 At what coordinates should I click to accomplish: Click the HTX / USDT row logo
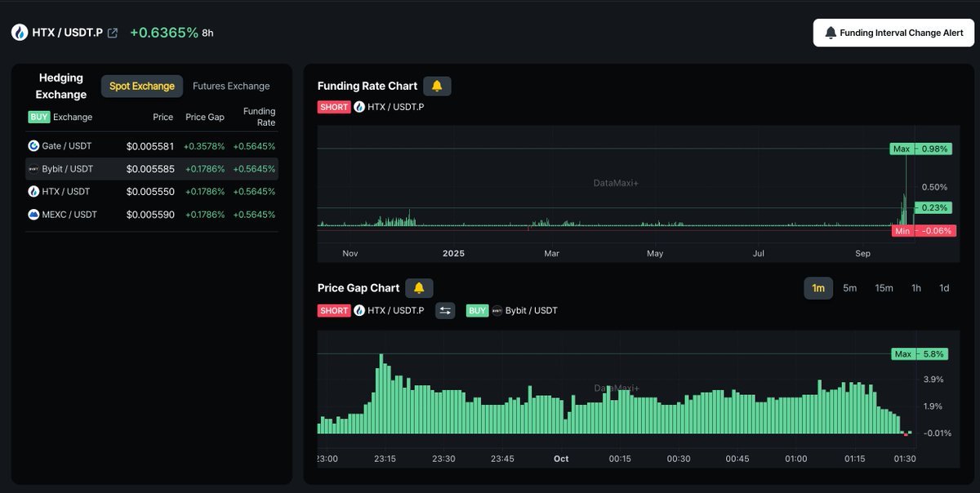33,192
